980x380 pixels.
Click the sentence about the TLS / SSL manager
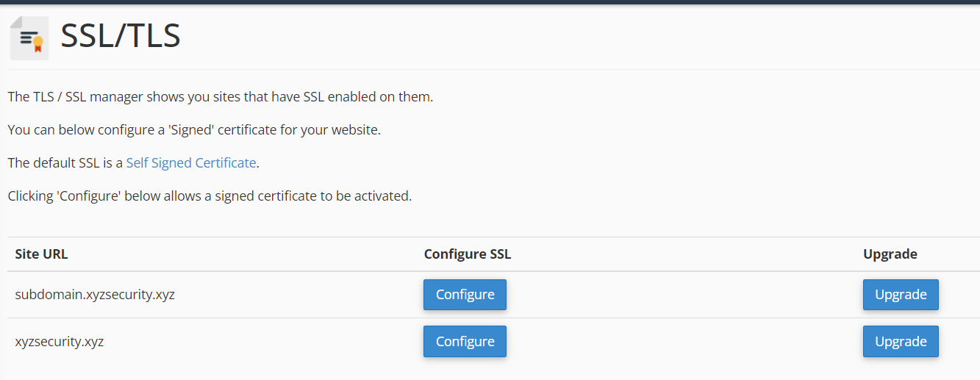[221, 96]
